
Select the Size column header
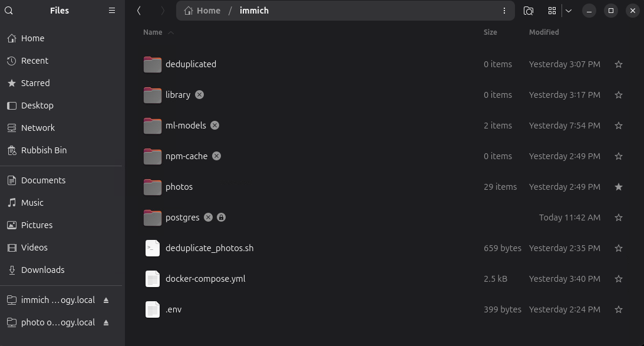(x=490, y=32)
